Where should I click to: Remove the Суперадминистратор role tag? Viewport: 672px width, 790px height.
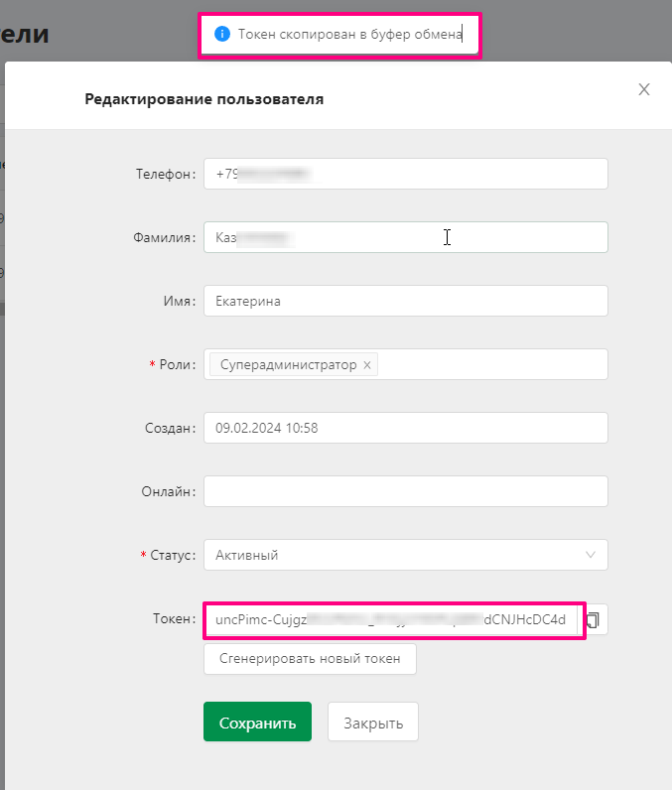click(x=367, y=365)
